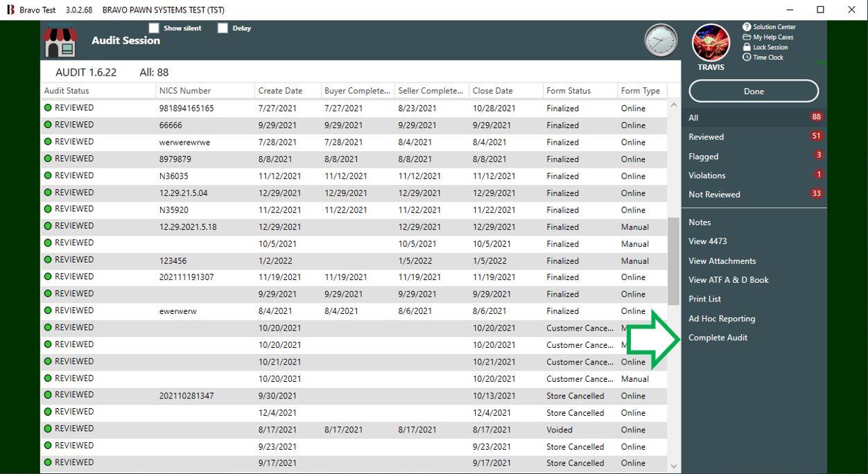
Task: Enable the Show silent checkbox
Action: tap(154, 28)
